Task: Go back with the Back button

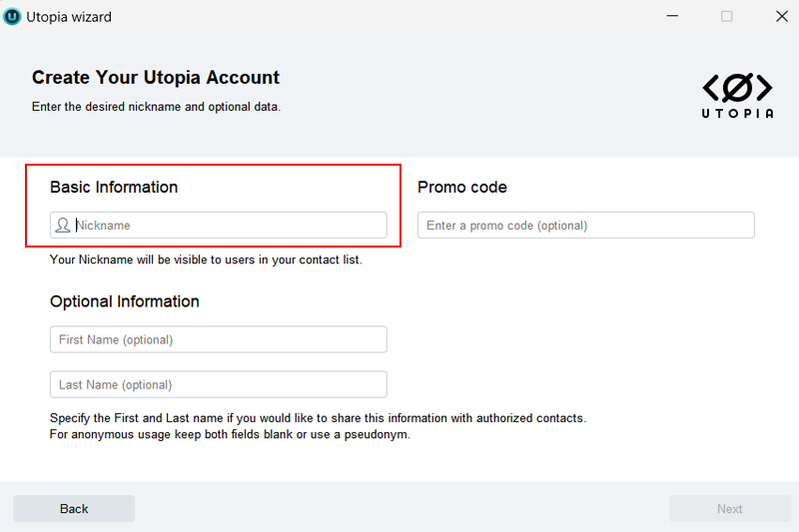Action: click(74, 509)
